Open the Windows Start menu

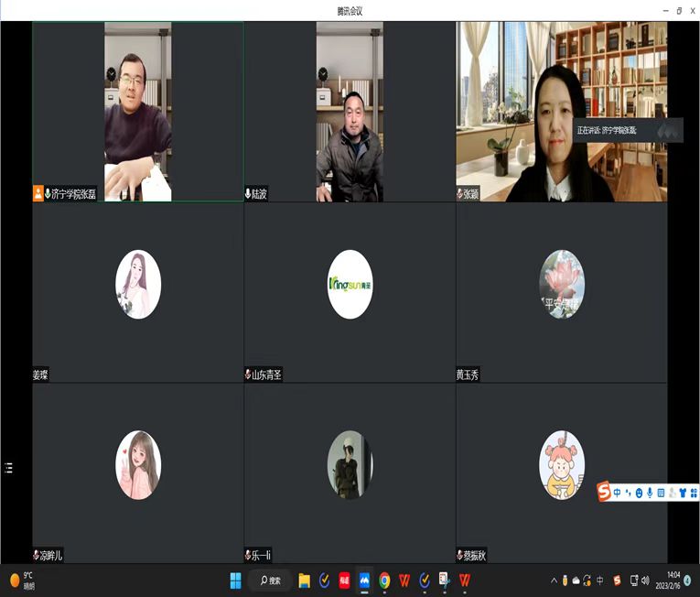coord(235,580)
